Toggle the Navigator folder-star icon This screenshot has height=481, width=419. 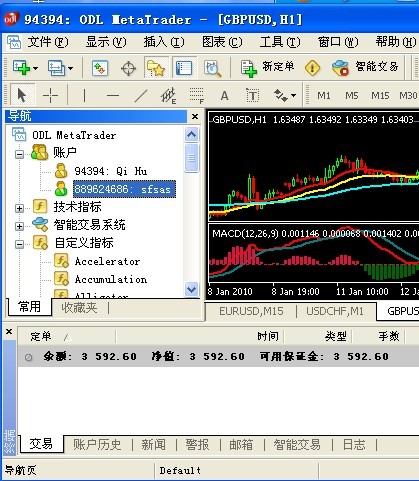(156, 68)
